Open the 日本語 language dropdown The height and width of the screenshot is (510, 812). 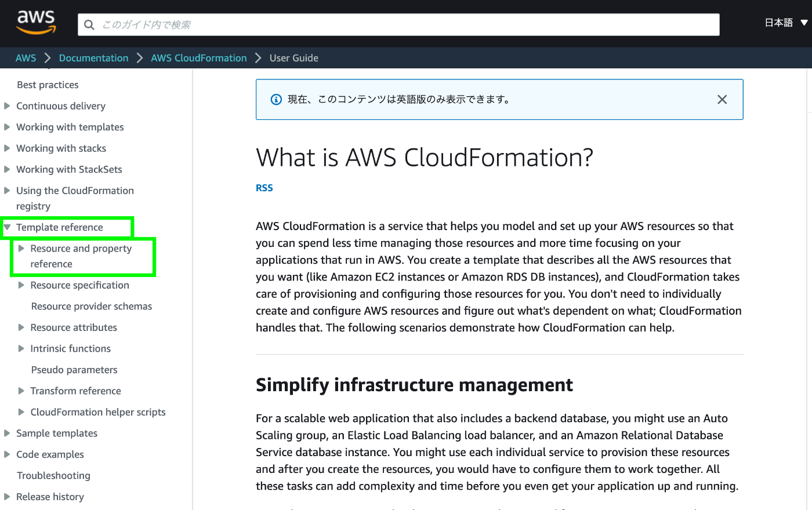coord(786,23)
